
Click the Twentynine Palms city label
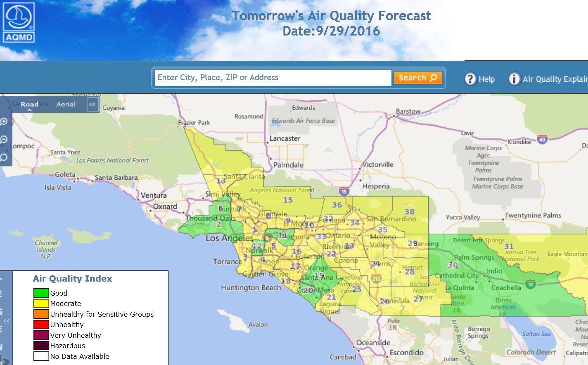(533, 215)
